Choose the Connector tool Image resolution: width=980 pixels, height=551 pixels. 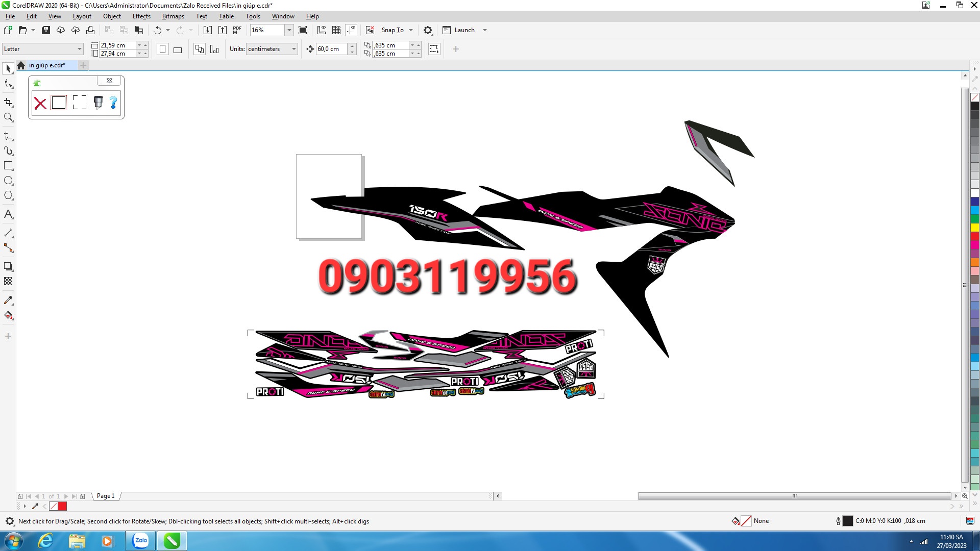click(x=8, y=248)
